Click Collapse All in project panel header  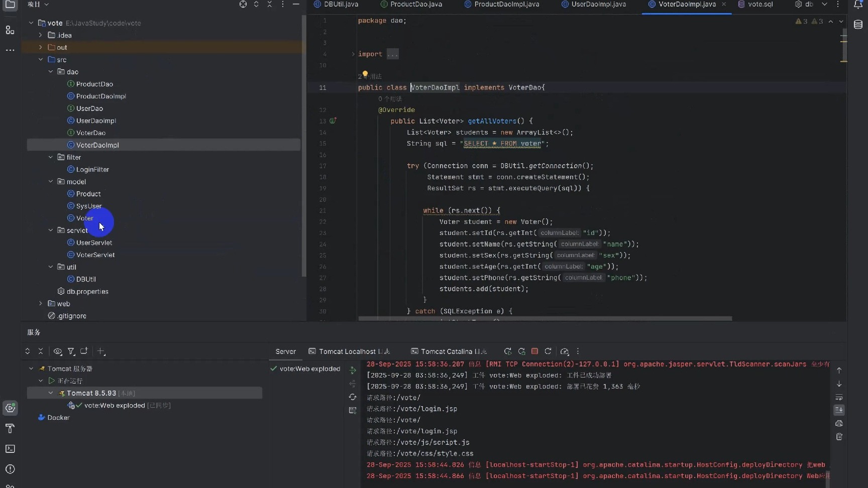(270, 5)
